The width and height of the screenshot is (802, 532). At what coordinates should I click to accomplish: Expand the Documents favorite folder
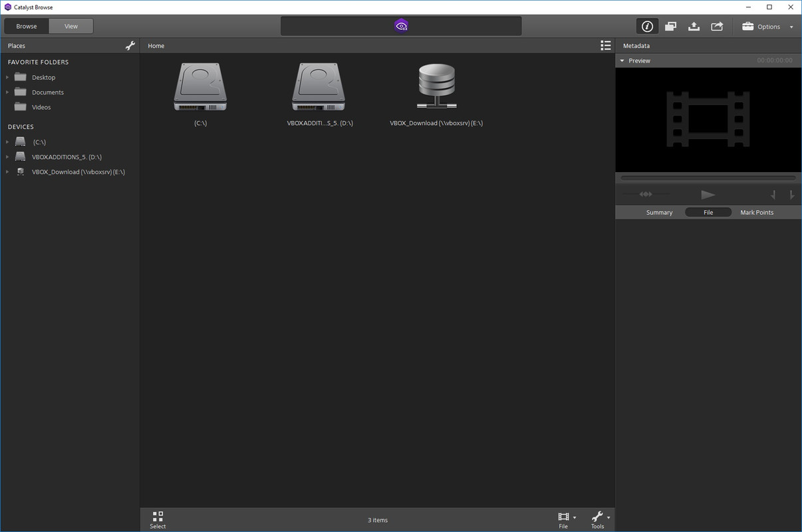coord(7,92)
